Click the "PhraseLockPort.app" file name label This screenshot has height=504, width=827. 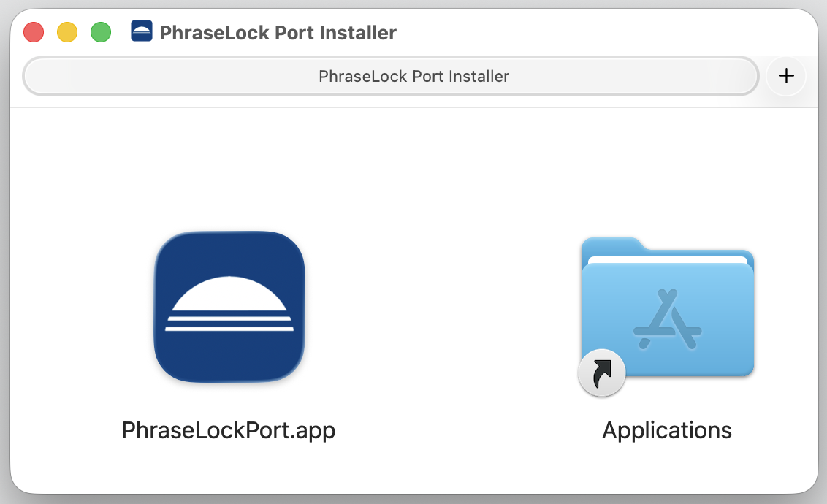(x=229, y=430)
